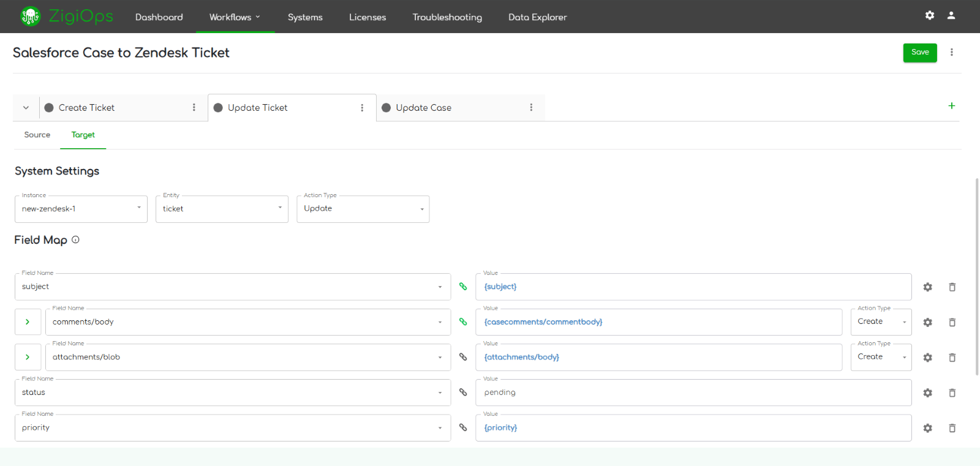
Task: Go to the Dashboard menu
Action: click(x=159, y=17)
